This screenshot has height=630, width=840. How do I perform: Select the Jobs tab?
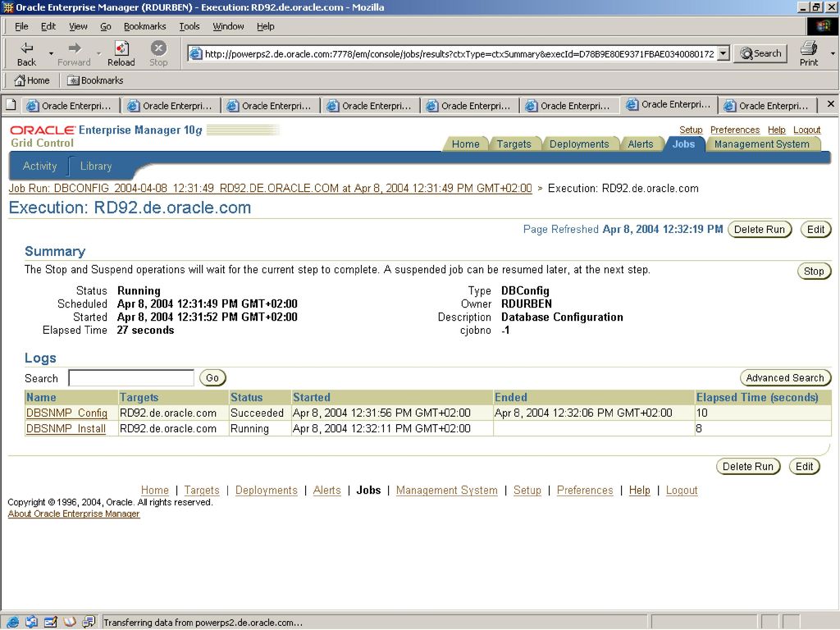coord(683,144)
